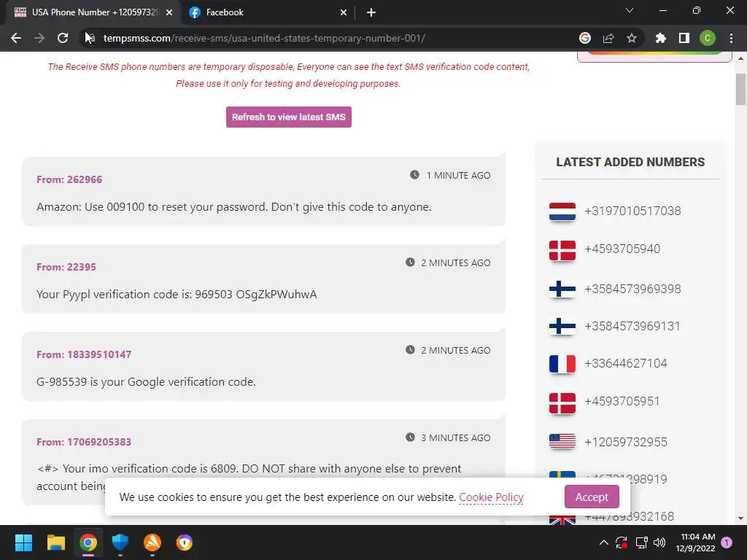The width and height of the screenshot is (747, 560).
Task: Click the clock icon beside 1 MINUTE AGO
Action: point(414,175)
